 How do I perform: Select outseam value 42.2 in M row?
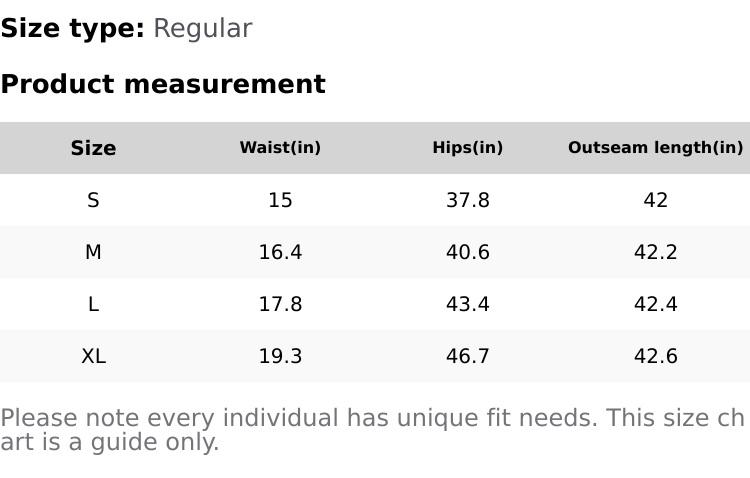click(655, 252)
